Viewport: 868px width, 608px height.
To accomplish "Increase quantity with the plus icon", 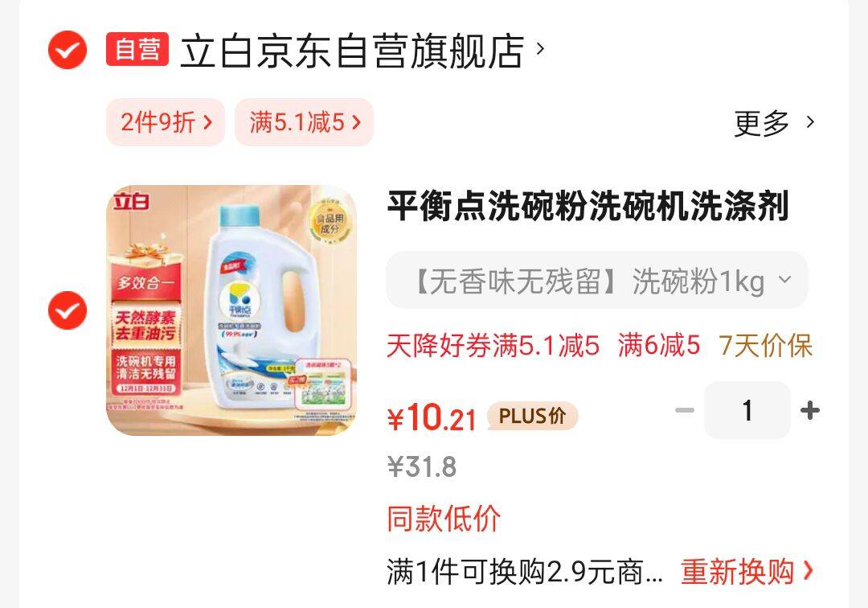I will (x=810, y=410).
